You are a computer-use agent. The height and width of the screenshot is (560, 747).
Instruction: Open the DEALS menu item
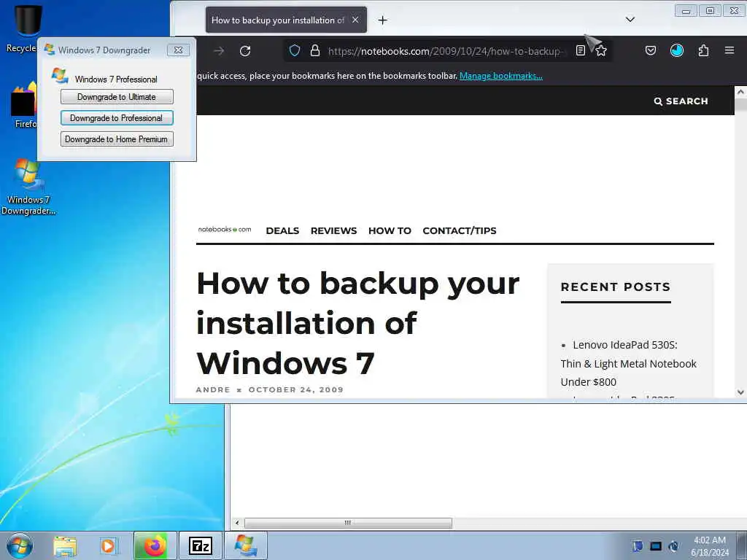[282, 230]
